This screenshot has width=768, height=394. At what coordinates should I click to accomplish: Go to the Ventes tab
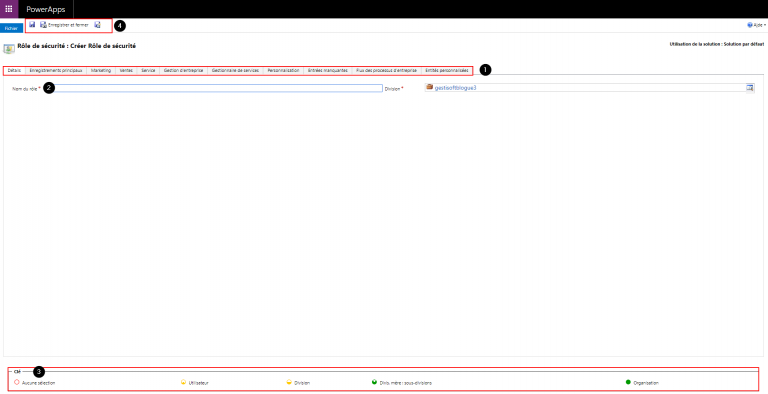coord(126,71)
